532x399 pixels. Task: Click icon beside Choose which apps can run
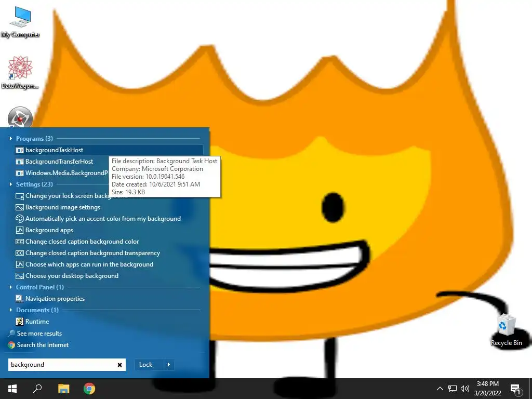[x=20, y=264]
